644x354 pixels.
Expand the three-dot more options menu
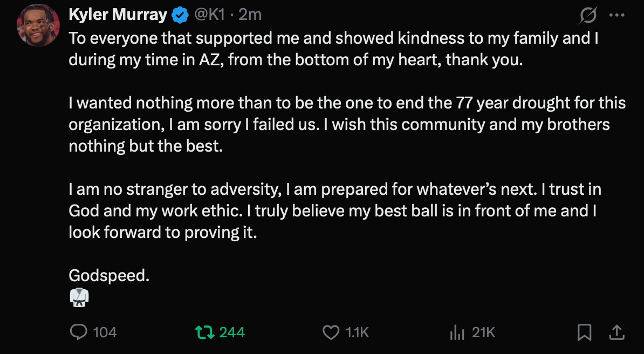click(x=616, y=15)
